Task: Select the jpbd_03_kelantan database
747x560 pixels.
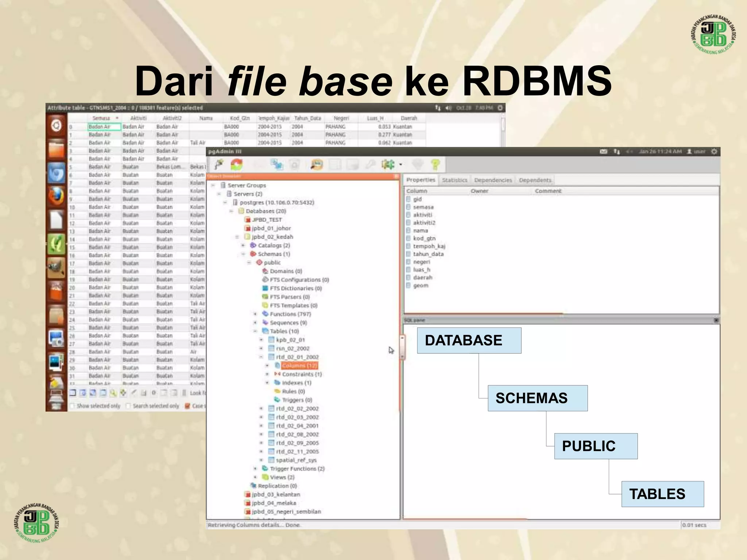Action: tap(276, 495)
